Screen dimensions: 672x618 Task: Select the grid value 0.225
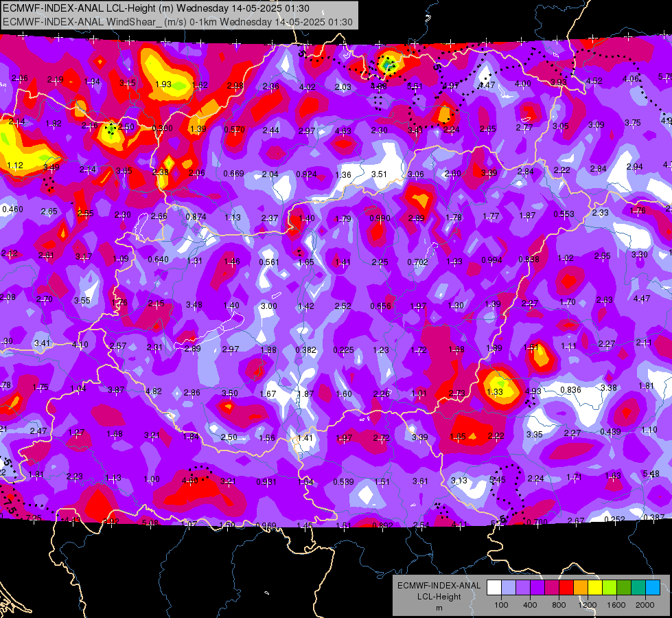click(344, 350)
